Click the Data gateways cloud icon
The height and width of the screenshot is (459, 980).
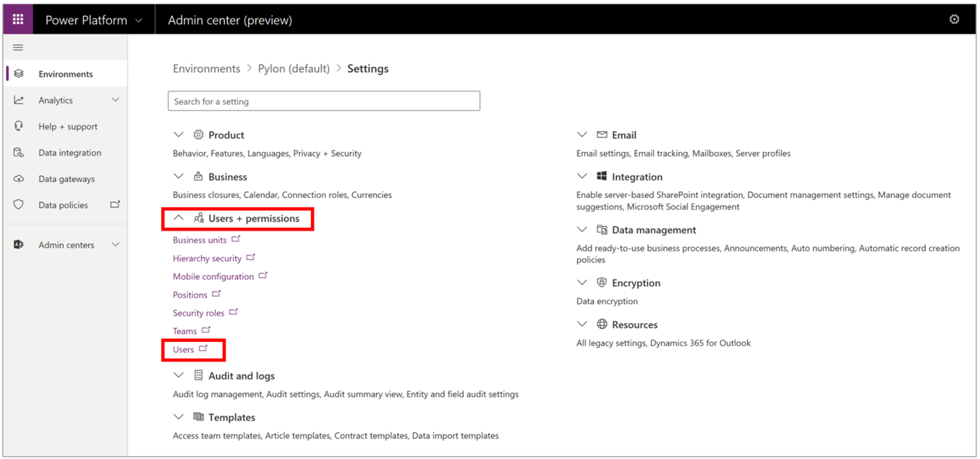tap(19, 179)
